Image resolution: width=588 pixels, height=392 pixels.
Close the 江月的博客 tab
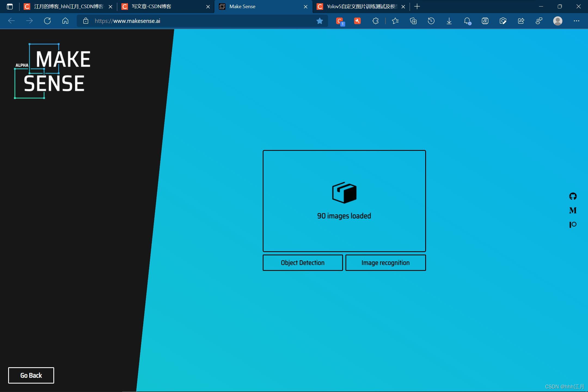tap(111, 7)
